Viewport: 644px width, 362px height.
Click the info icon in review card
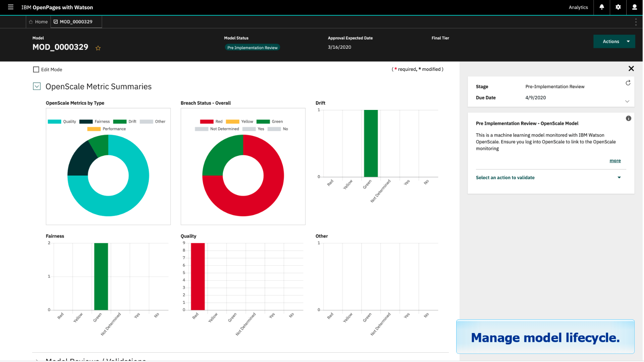click(628, 118)
